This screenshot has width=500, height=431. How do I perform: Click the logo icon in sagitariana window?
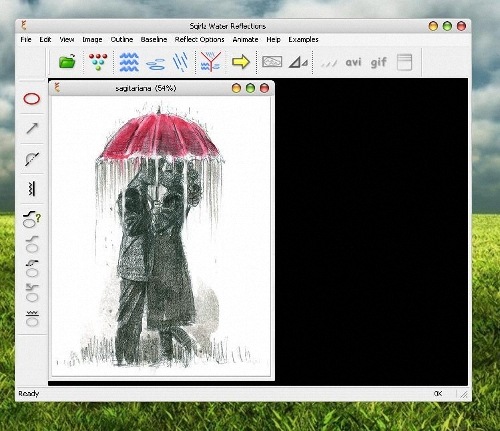pos(58,87)
